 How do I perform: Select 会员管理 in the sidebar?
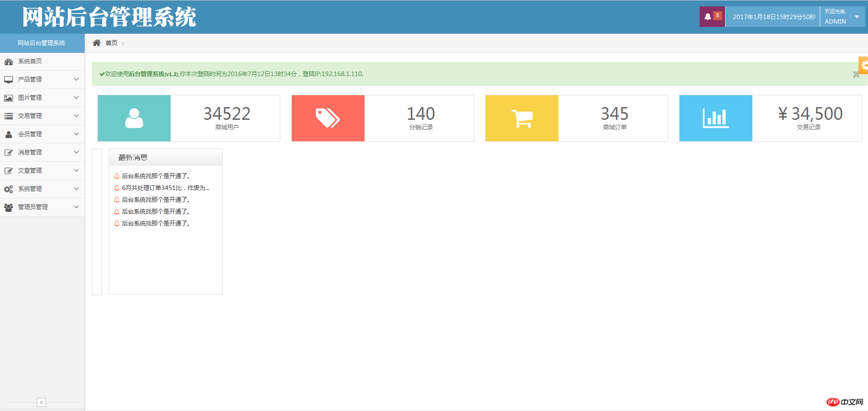pyautogui.click(x=30, y=134)
